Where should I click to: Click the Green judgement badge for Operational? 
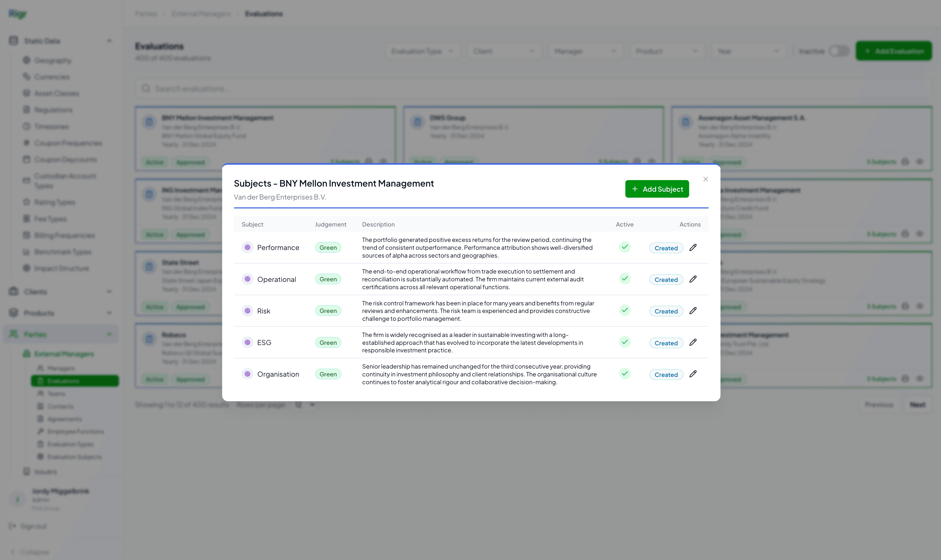328,279
